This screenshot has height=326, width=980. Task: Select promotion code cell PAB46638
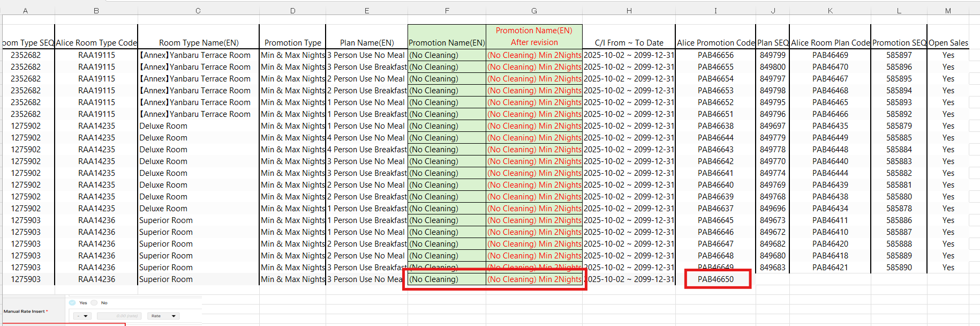coord(715,126)
